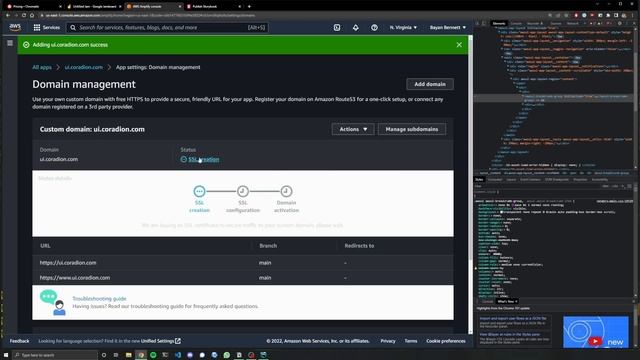Go to All apps breadcrumb
The image size is (640, 360).
point(42,67)
